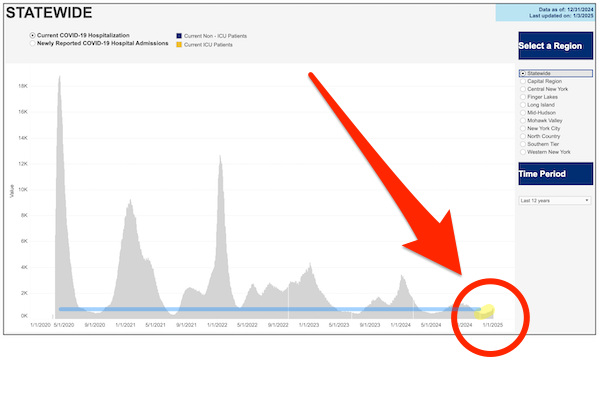Click the dropdown arrow beside Last 12 years
Viewport: 600px width, 398px height.
point(587,201)
